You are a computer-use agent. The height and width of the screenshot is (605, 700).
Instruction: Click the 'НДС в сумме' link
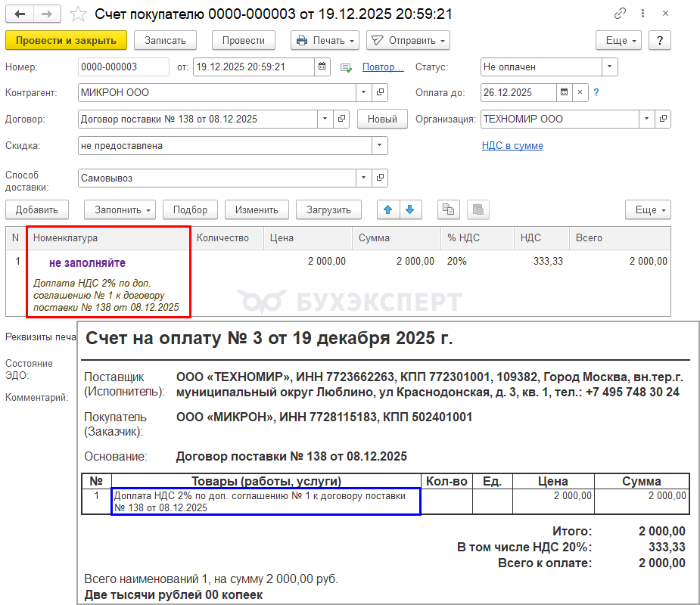[512, 145]
